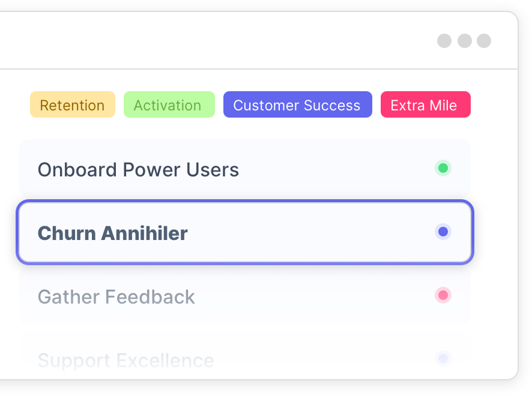Click the faded dot beside Support Excellence
This screenshot has height=396, width=532.
[x=443, y=359]
